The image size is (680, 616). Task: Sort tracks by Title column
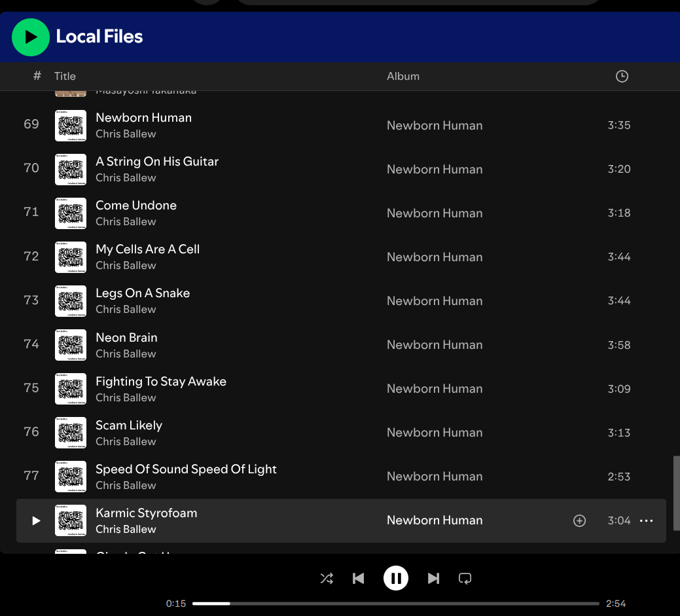(x=65, y=77)
